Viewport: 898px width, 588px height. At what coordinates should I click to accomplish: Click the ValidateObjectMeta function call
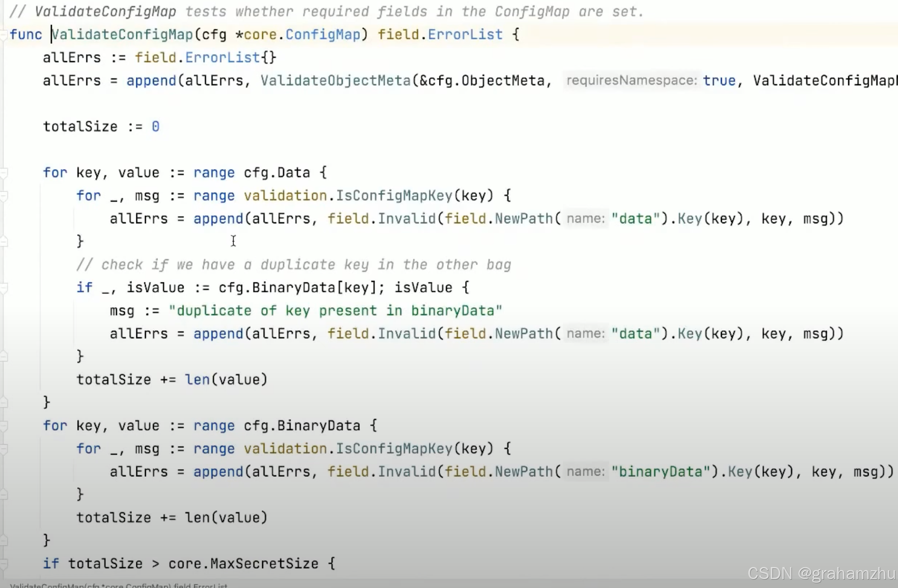(335, 81)
